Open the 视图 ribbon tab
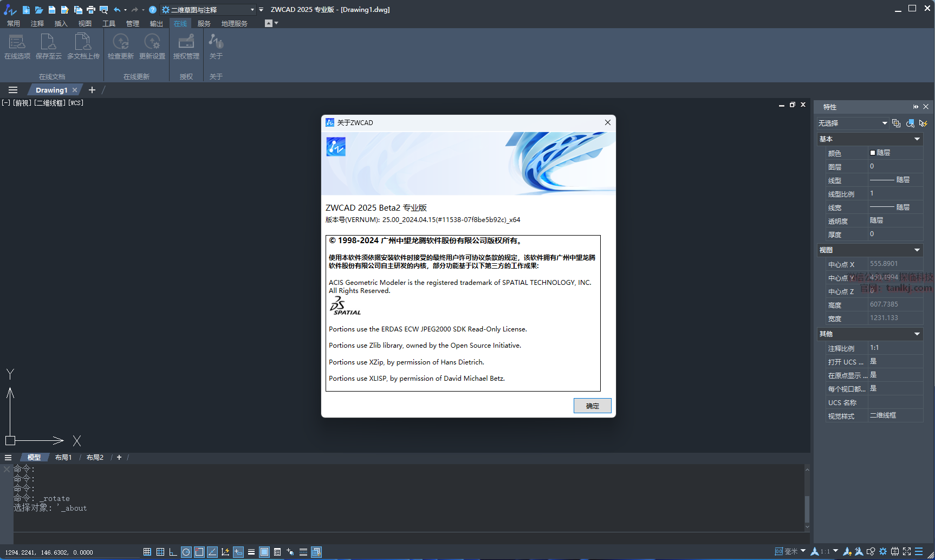The height and width of the screenshot is (560, 935). tap(85, 24)
